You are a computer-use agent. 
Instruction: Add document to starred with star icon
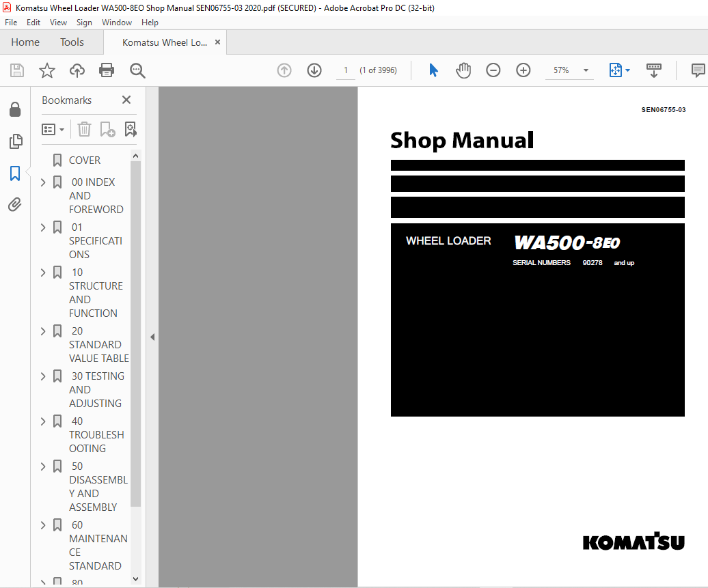point(47,70)
